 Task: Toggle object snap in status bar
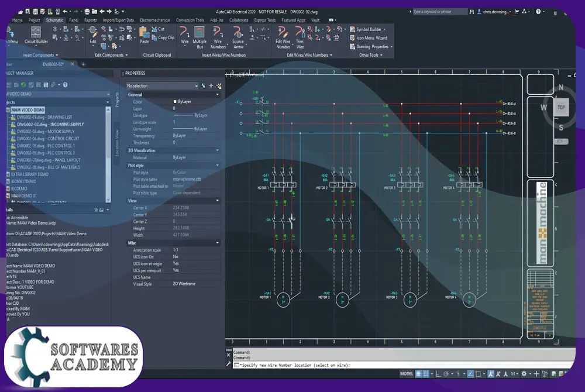(478, 374)
